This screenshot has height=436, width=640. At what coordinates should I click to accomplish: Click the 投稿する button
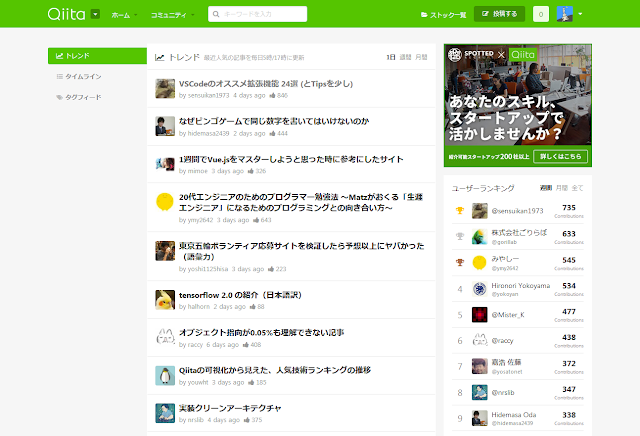(499, 14)
